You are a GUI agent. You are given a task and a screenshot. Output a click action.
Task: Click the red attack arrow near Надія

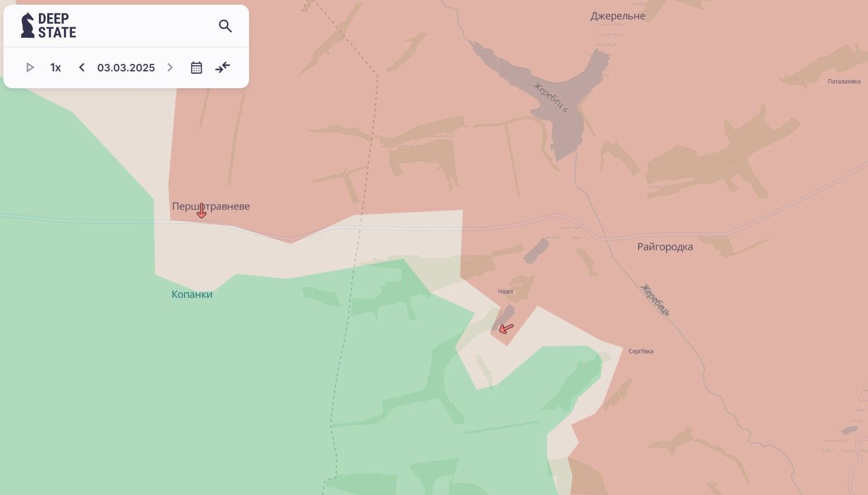506,329
